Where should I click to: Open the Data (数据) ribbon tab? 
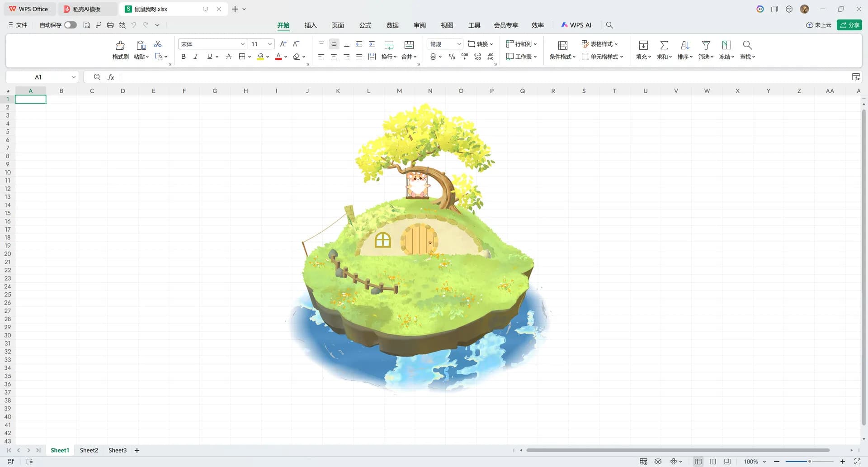392,25
